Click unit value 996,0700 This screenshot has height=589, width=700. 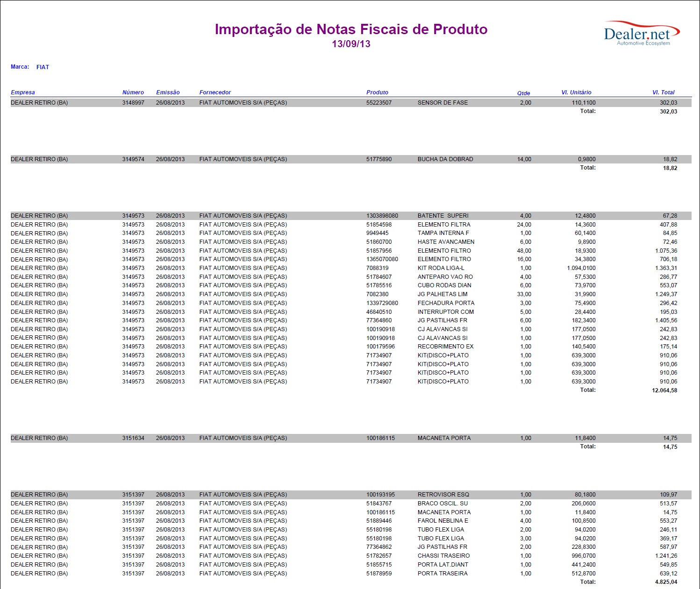click(x=584, y=556)
